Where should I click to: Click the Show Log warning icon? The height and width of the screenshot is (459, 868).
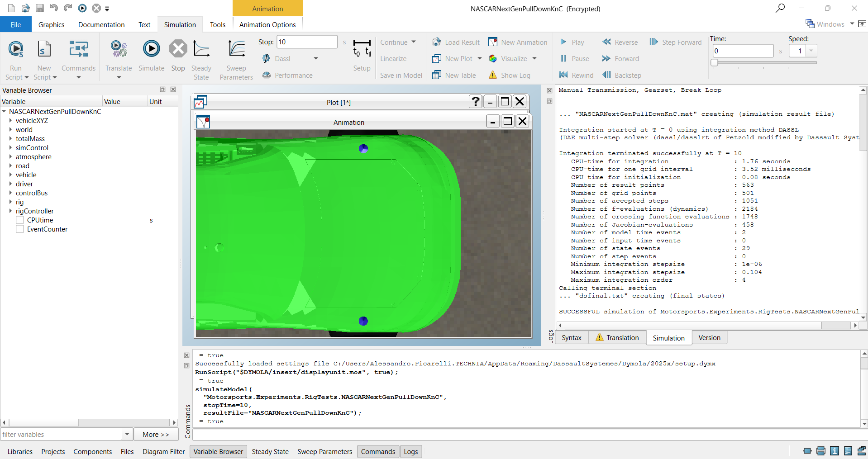(x=493, y=75)
